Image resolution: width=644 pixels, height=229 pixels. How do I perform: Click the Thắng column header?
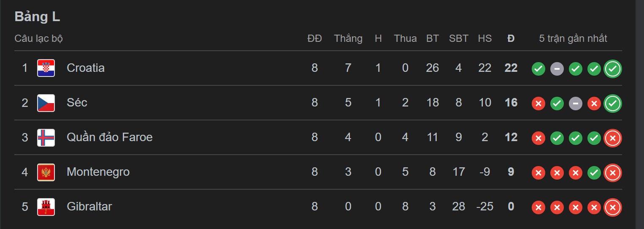(x=348, y=38)
